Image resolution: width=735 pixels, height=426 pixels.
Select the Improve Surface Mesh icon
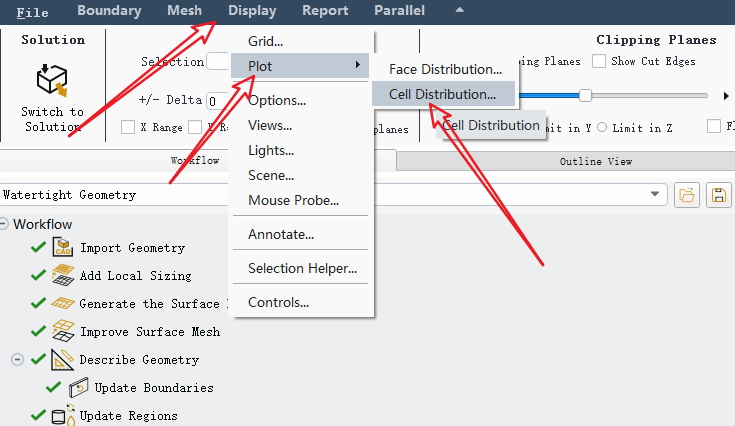pyautogui.click(x=63, y=331)
